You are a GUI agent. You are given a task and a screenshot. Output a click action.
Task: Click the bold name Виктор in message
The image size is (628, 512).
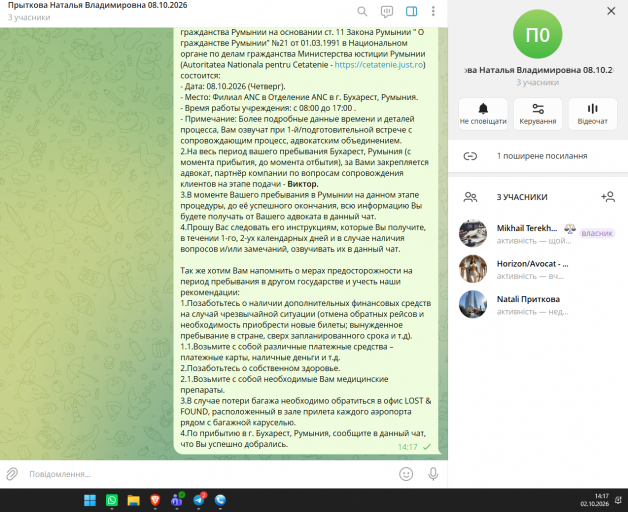pyautogui.click(x=303, y=184)
